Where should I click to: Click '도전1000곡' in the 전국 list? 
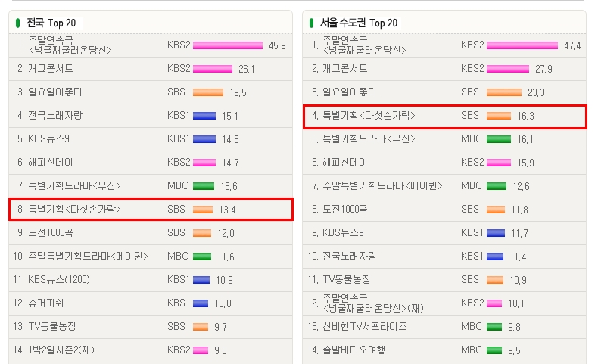point(51,233)
